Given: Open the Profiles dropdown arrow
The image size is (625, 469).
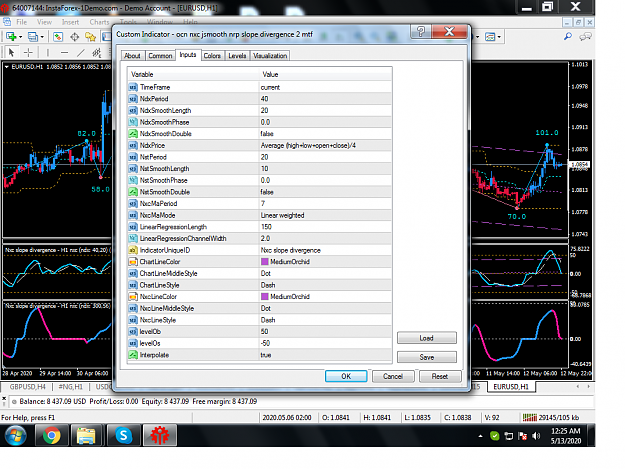Looking at the screenshot, I should click(x=42, y=37).
